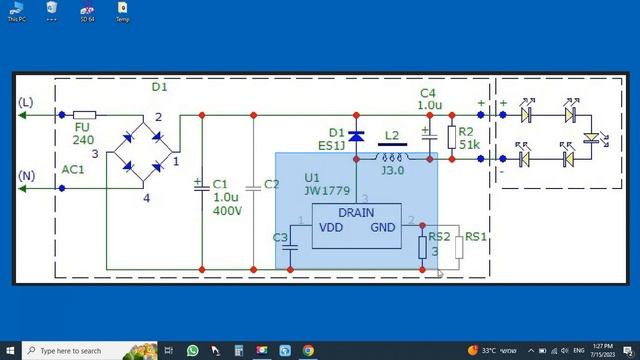The image size is (640, 360).
Task: Open the pen-shaped app icon on taskbar
Action: [x=216, y=351]
